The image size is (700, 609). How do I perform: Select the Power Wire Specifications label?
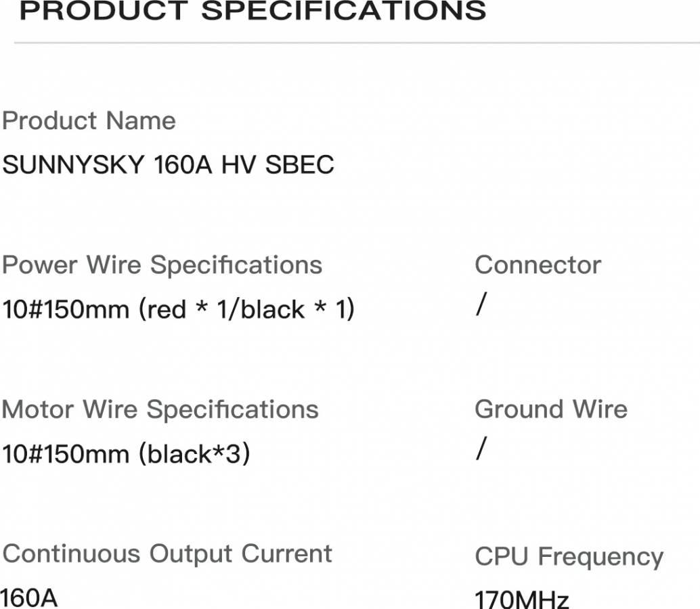162,265
